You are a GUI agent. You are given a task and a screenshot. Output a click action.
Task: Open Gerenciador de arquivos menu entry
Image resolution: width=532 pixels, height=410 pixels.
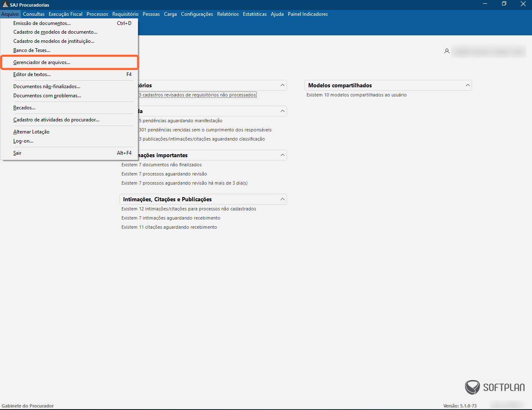click(x=42, y=62)
